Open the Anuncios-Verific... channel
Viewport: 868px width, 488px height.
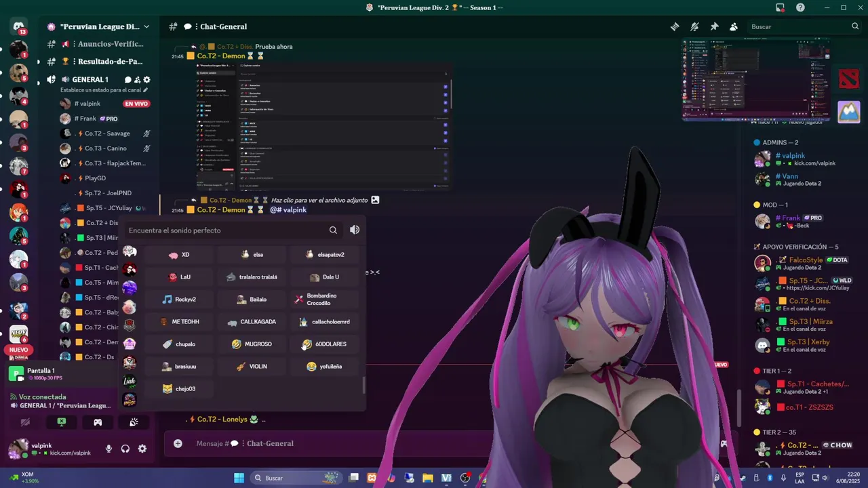click(x=98, y=44)
